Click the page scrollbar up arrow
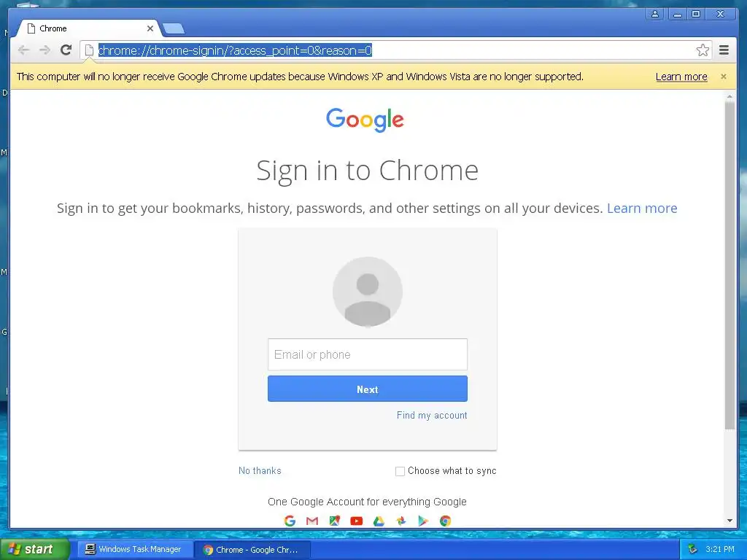747x560 pixels. (x=729, y=96)
